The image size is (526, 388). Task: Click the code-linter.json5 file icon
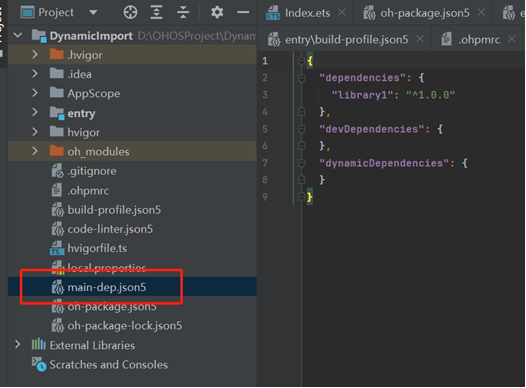pyautogui.click(x=58, y=229)
